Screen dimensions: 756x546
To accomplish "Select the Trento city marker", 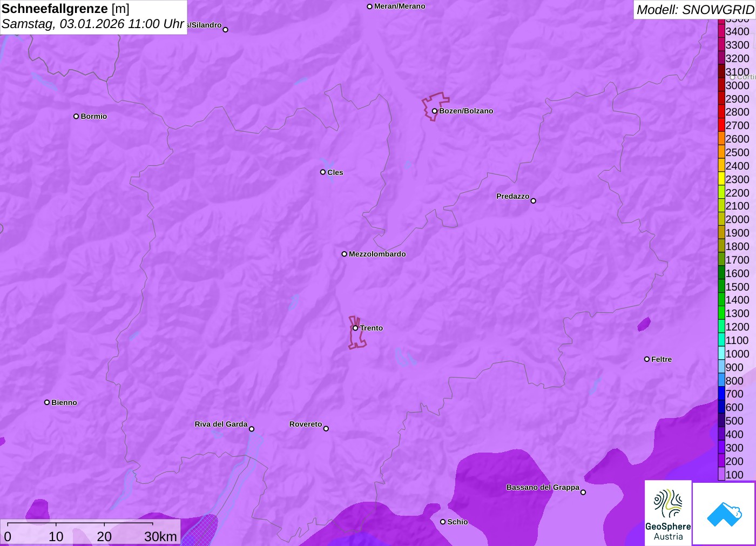I will (355, 328).
